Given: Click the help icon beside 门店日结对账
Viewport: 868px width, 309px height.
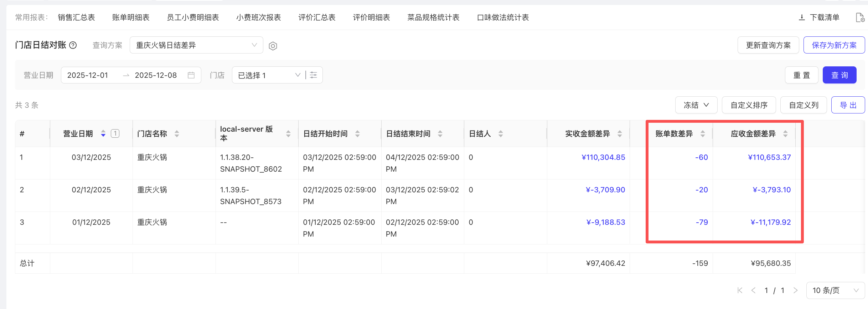Looking at the screenshot, I should point(73,45).
